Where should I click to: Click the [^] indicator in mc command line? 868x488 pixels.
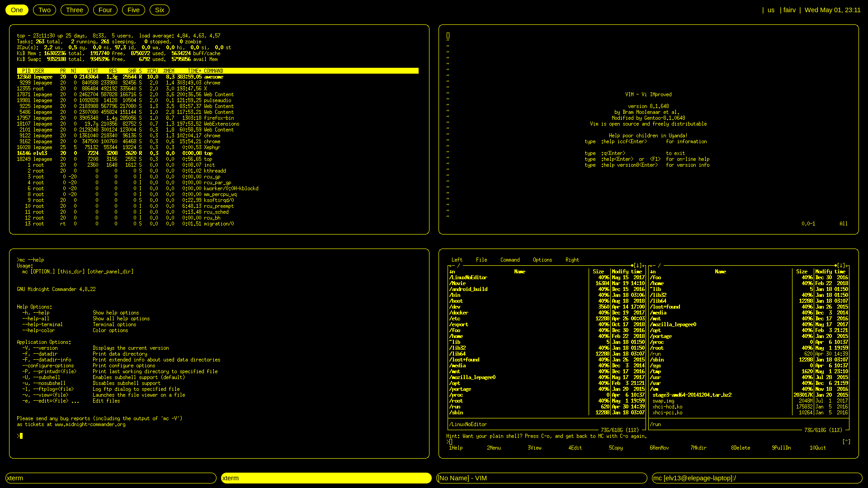pos(846,442)
